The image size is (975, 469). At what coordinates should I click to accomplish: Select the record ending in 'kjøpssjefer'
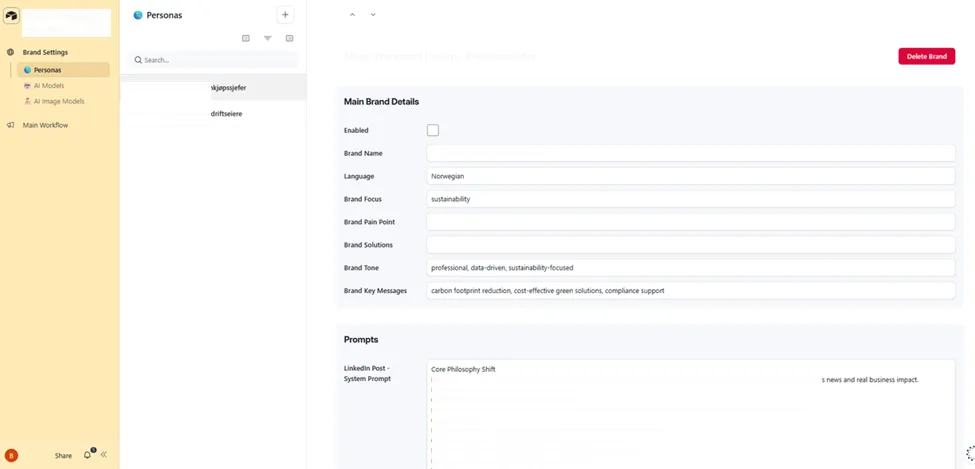point(213,88)
